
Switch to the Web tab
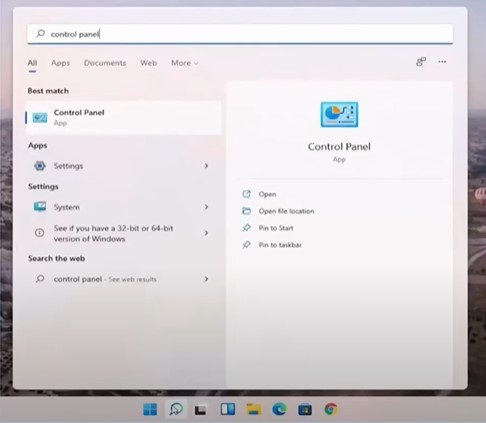[148, 63]
